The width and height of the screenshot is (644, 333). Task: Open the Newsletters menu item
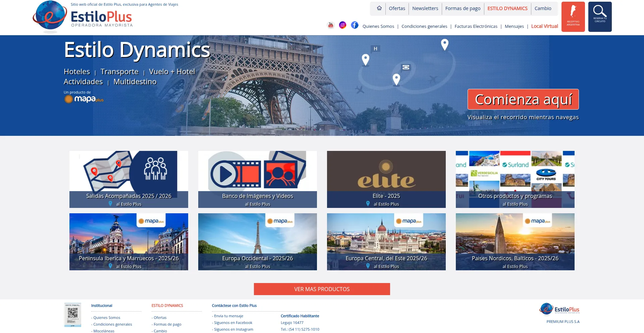425,8
